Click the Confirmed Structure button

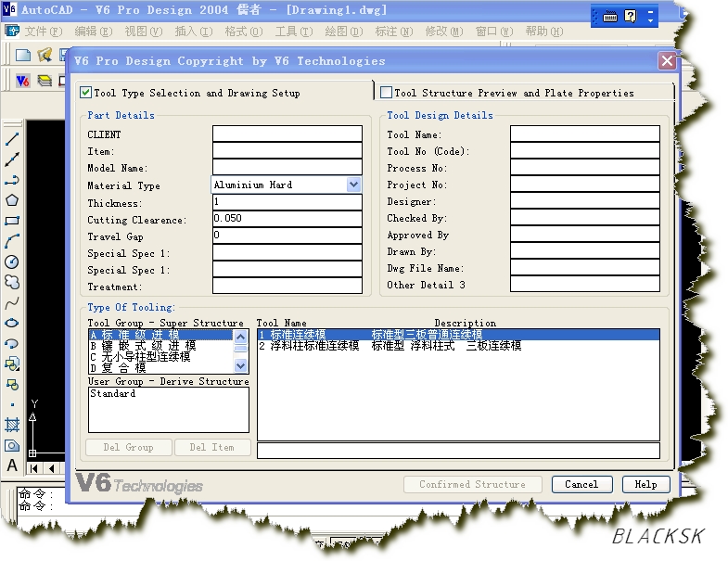coord(473,484)
